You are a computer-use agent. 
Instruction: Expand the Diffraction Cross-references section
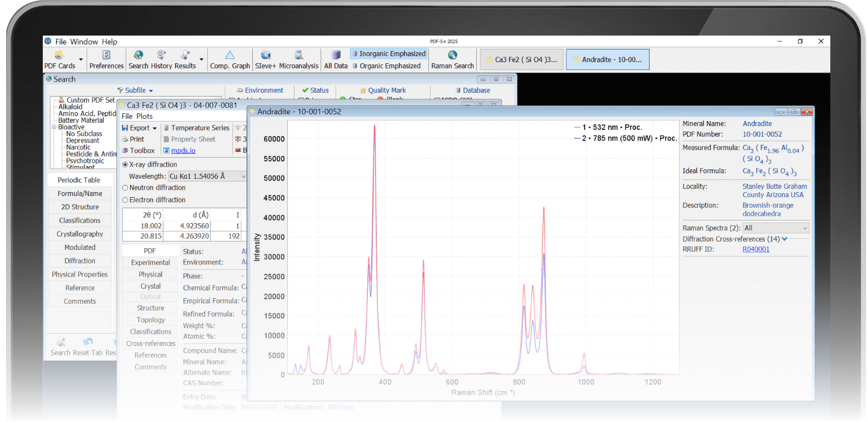tap(784, 239)
